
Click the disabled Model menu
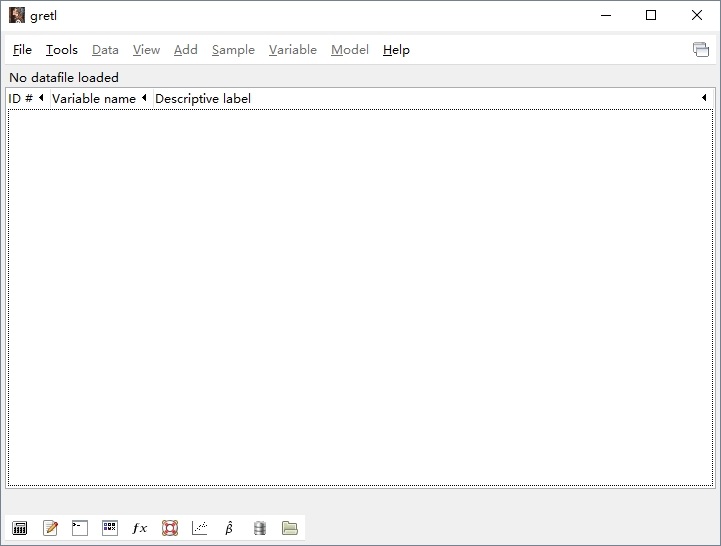pyautogui.click(x=349, y=50)
